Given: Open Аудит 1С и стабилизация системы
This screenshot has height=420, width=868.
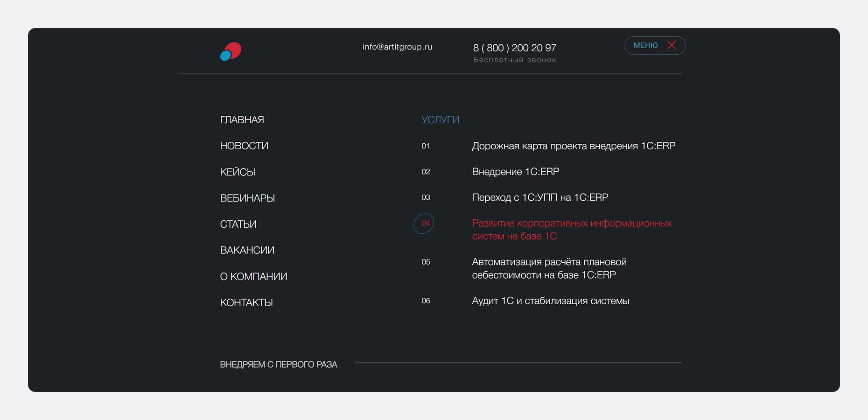Looking at the screenshot, I should [x=550, y=301].
